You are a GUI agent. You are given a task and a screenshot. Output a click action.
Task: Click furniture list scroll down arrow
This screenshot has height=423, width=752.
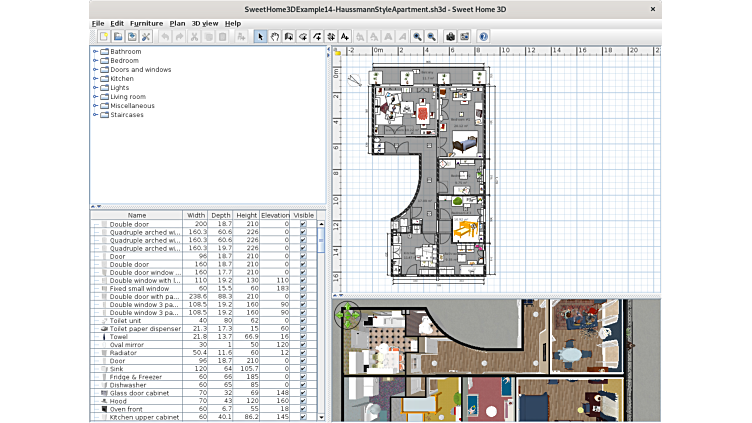321,417
